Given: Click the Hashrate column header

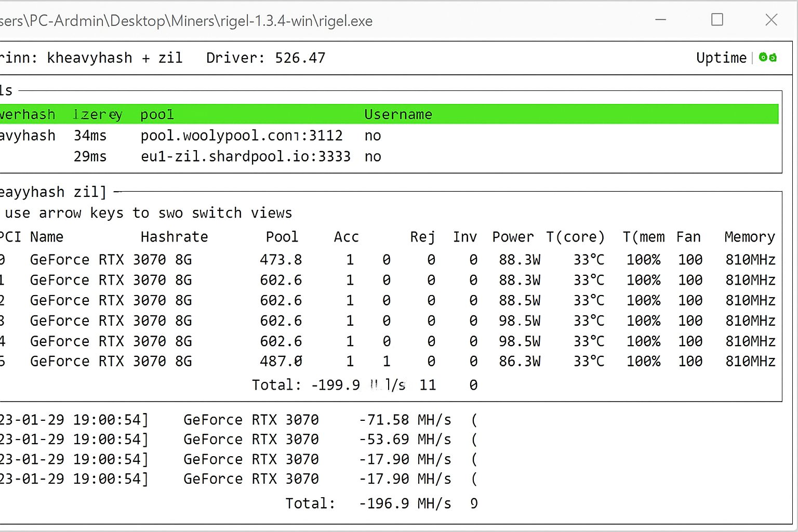Looking at the screenshot, I should 174,237.
